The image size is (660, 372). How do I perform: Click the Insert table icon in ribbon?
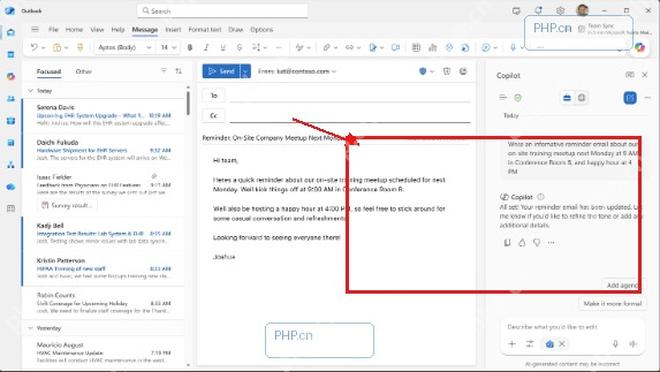[x=416, y=48]
